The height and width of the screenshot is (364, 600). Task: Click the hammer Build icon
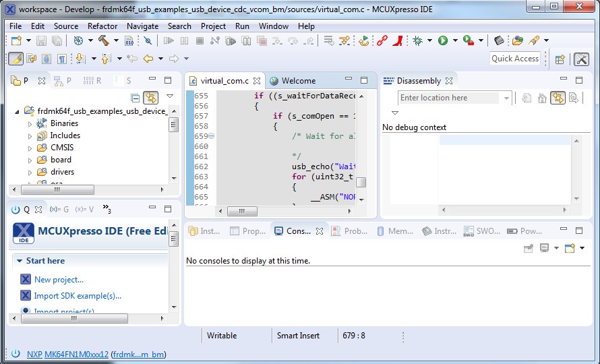point(103,40)
